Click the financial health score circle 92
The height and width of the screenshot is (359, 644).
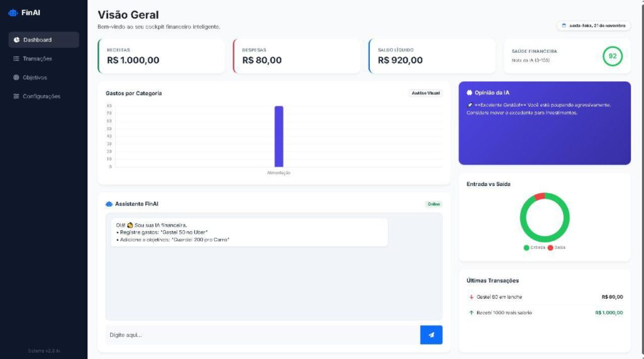612,56
